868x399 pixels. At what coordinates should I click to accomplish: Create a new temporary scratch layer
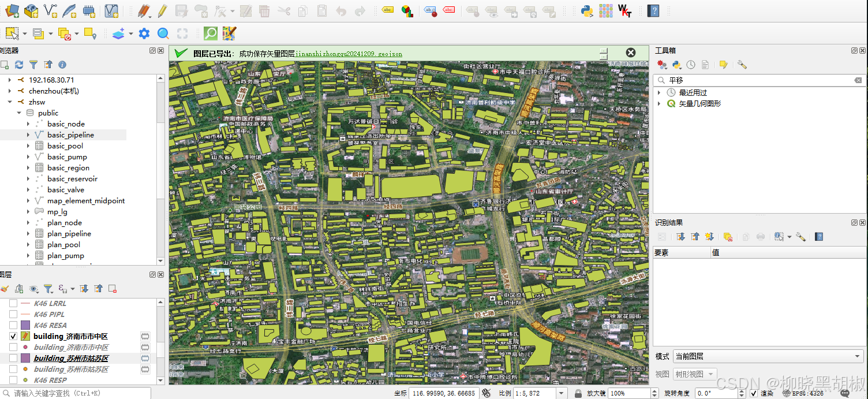pyautogui.click(x=89, y=10)
